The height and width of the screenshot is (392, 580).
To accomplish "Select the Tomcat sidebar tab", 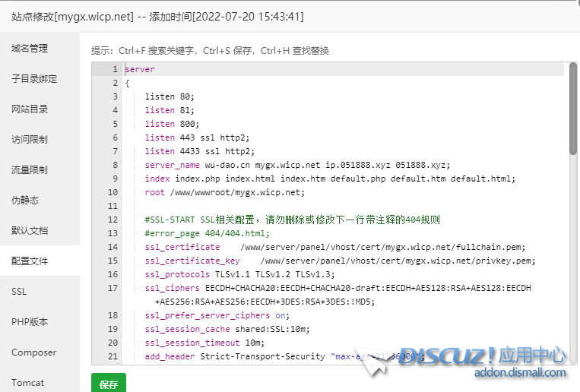I will [x=27, y=382].
